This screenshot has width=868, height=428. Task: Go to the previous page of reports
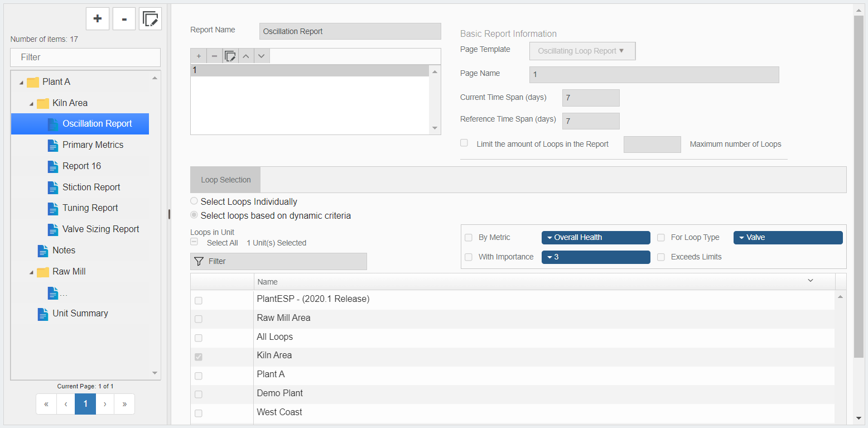[66, 404]
